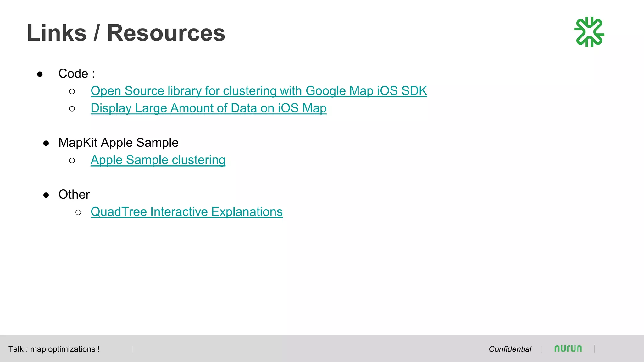
Task: Click the 'Confidential' footer label
Action: 510,349
